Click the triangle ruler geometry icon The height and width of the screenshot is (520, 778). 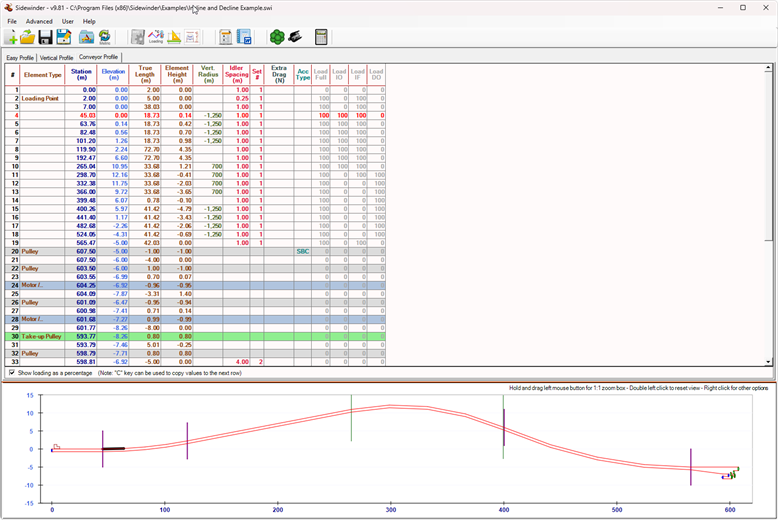pyautogui.click(x=174, y=37)
